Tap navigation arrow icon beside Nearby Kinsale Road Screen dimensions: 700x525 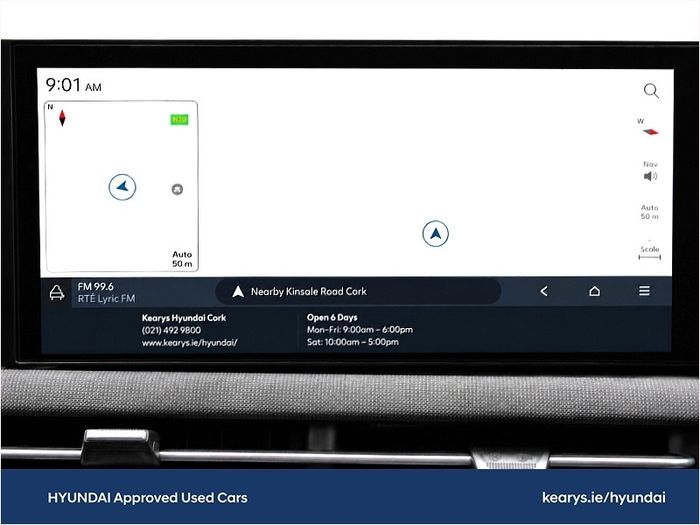pyautogui.click(x=238, y=292)
